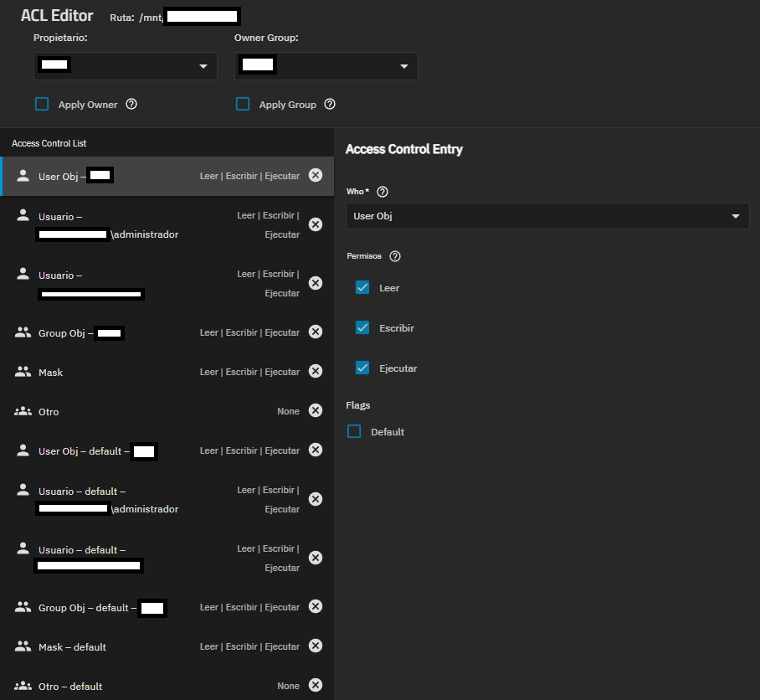Open help tooltip for Who field
Viewport: 760px width, 700px height.
pos(383,192)
